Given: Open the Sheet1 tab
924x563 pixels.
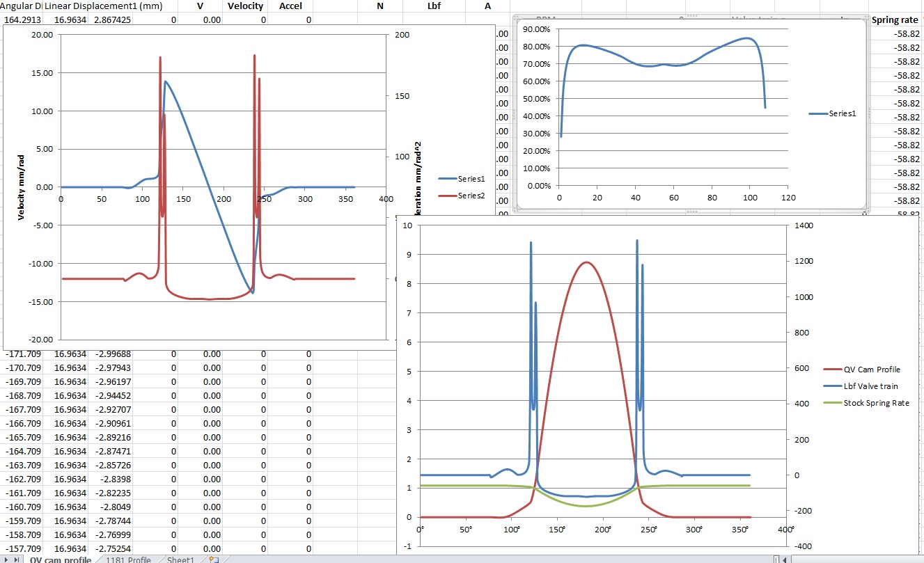Looking at the screenshot, I should 180,560.
